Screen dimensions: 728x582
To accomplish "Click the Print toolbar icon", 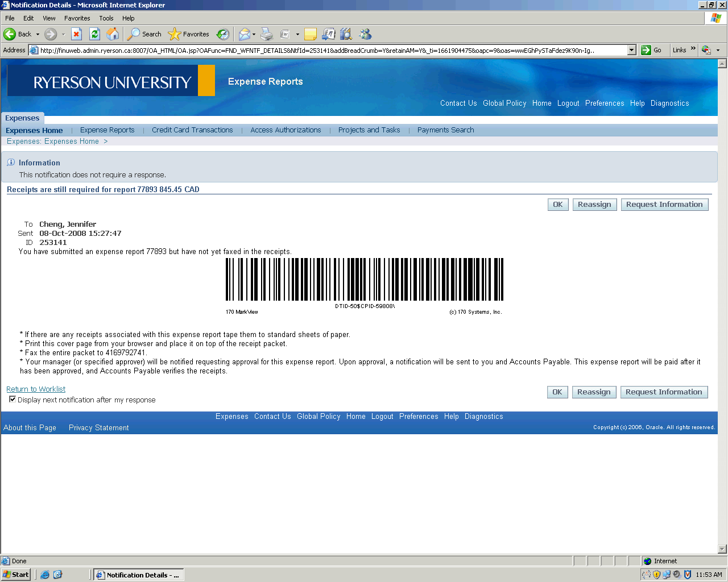I will pos(267,34).
